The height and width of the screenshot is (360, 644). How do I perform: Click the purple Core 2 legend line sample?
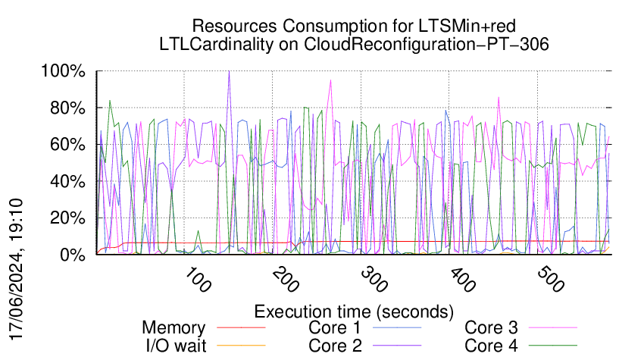tap(397, 346)
